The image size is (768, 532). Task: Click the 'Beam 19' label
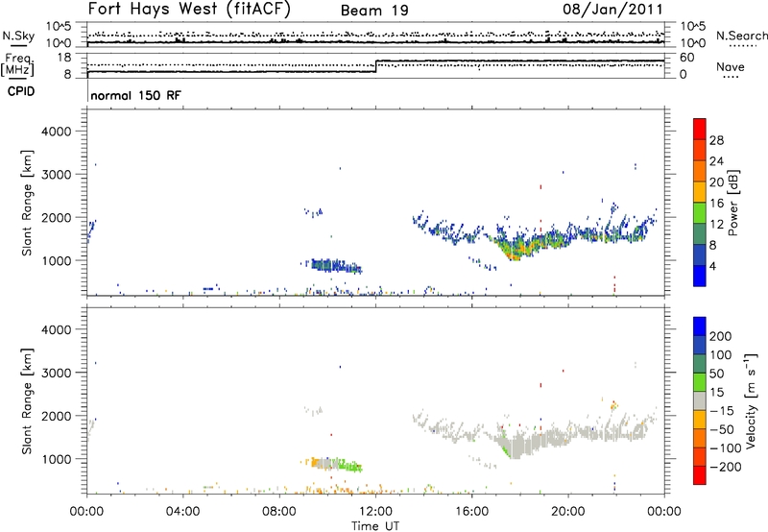374,11
